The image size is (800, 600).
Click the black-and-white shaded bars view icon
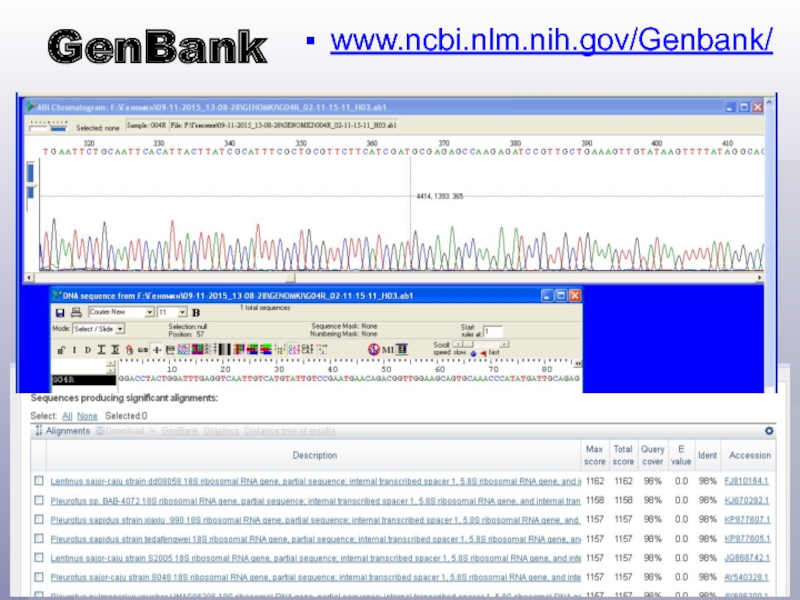pyautogui.click(x=224, y=349)
